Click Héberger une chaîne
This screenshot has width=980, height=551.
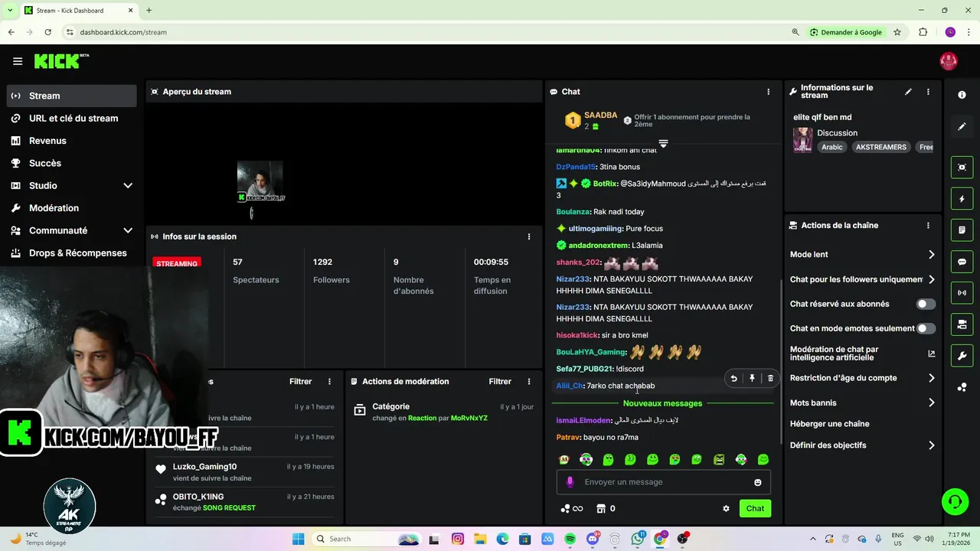(829, 424)
